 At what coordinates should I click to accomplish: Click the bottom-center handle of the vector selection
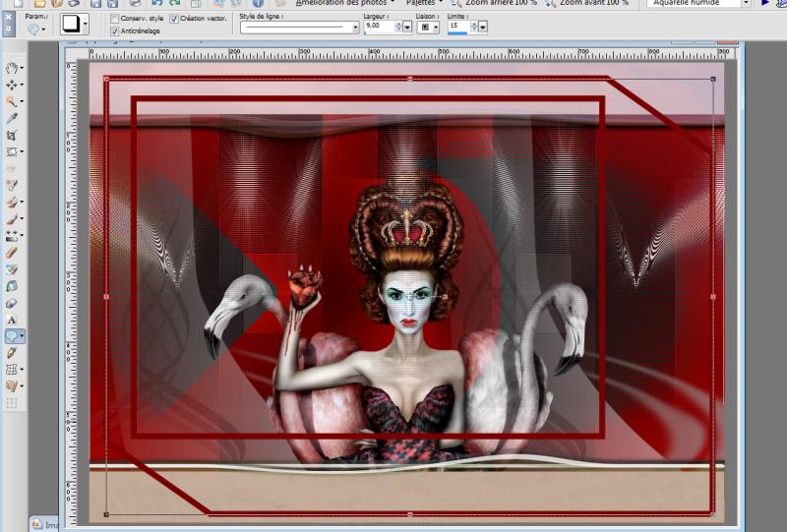[410, 514]
